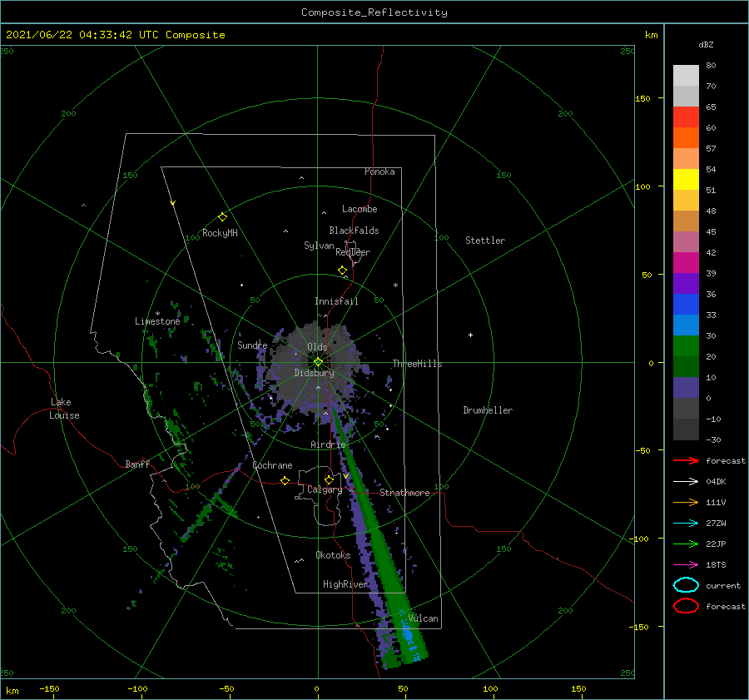
Task: Click the Lake Louise label
Action: [x=64, y=409]
